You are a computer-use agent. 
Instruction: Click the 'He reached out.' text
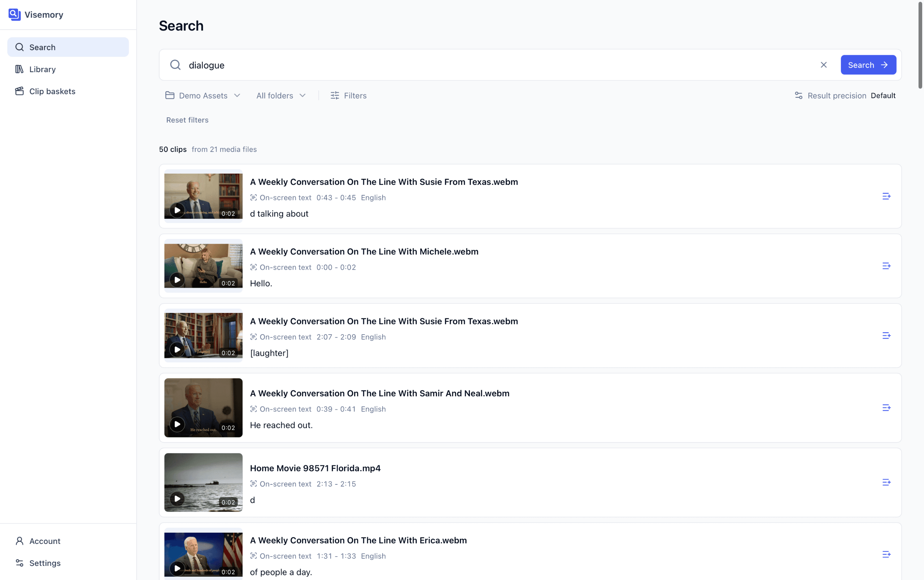coord(281,426)
